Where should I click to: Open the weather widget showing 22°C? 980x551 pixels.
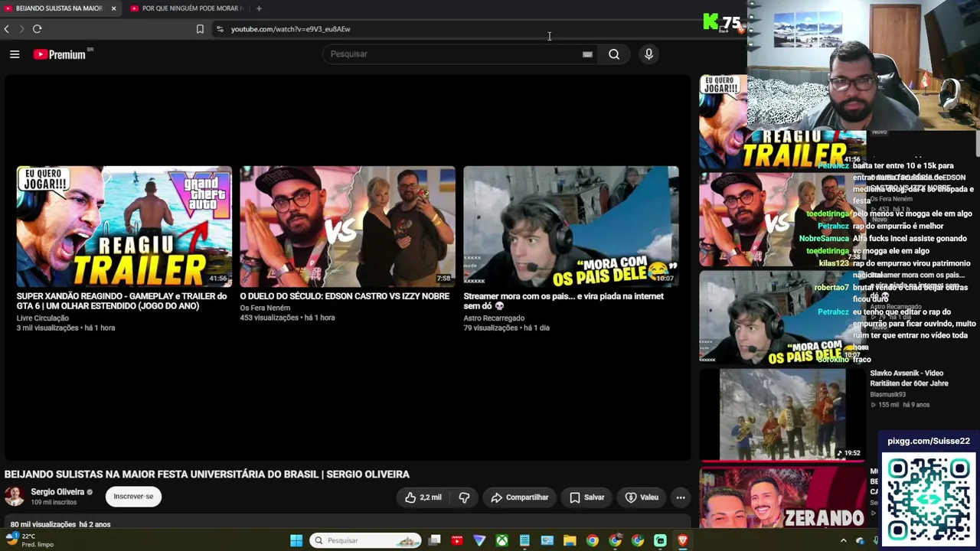[28, 540]
